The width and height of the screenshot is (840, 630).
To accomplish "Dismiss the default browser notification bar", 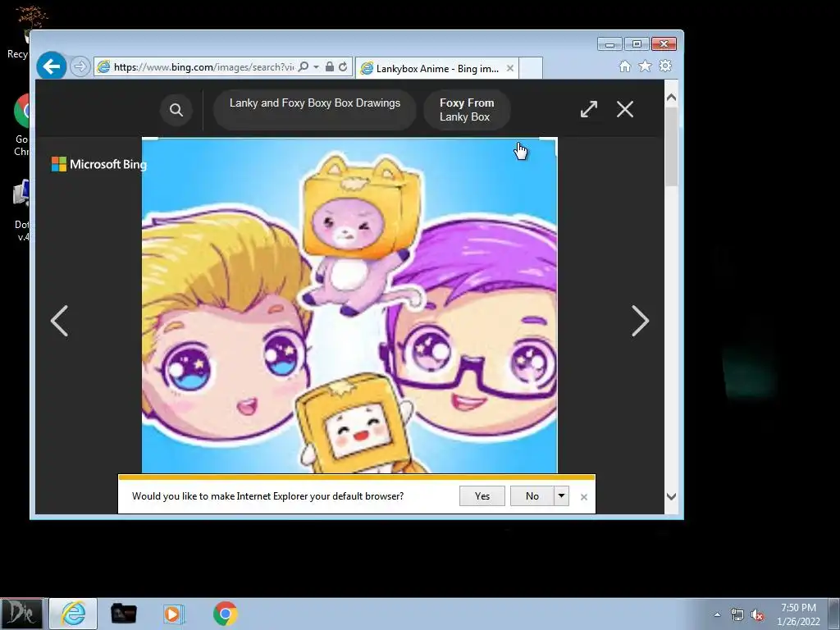I will pos(584,497).
